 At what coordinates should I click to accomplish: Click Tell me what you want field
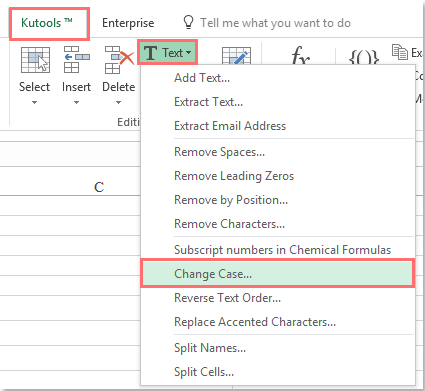(275, 23)
